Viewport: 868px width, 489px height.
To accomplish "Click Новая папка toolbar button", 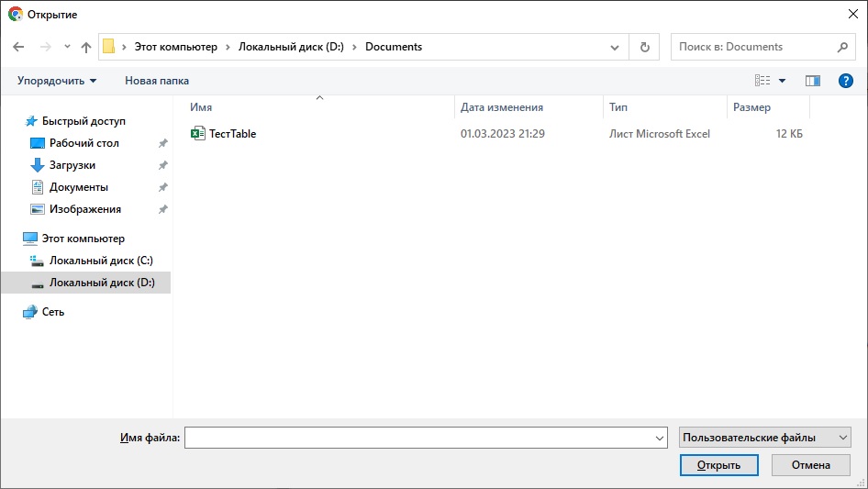I will (157, 81).
